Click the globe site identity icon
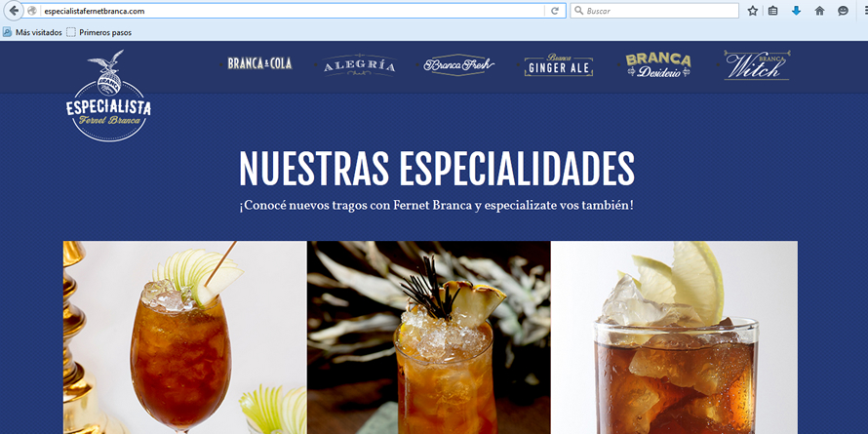This screenshot has height=434, width=868. tap(32, 11)
